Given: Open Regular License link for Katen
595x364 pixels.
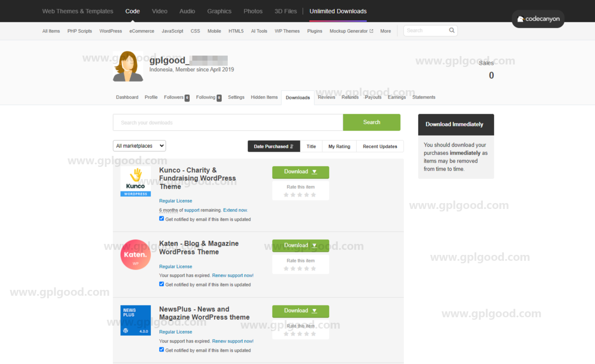Looking at the screenshot, I should tap(175, 267).
